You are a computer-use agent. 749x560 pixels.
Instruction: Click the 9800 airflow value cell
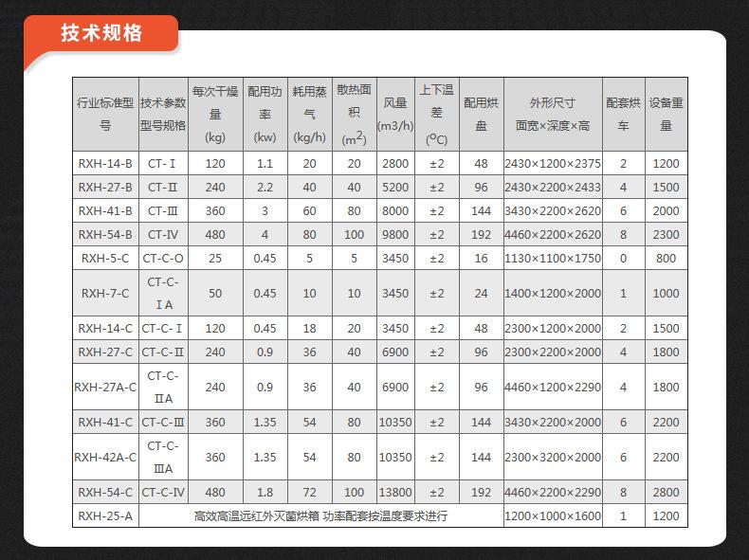pos(395,234)
